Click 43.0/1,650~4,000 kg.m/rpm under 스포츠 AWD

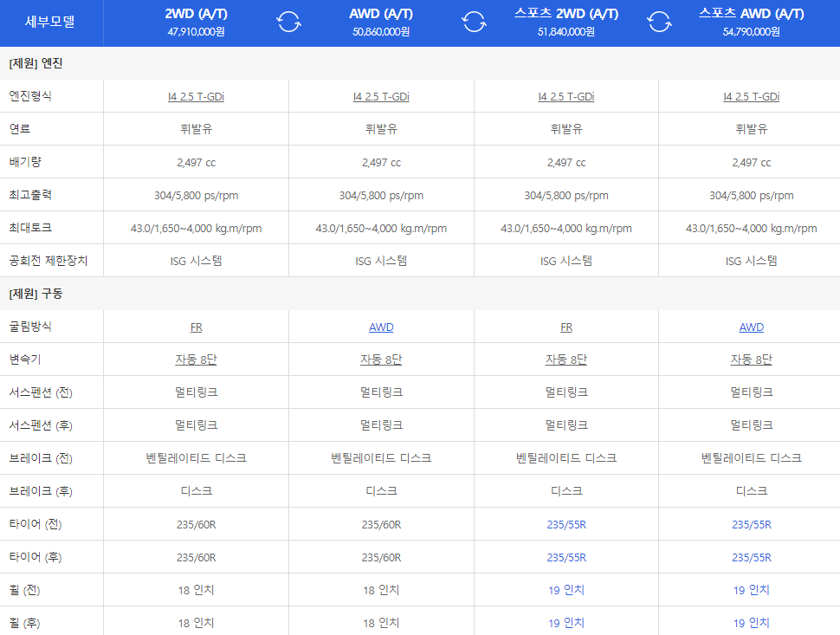click(751, 229)
